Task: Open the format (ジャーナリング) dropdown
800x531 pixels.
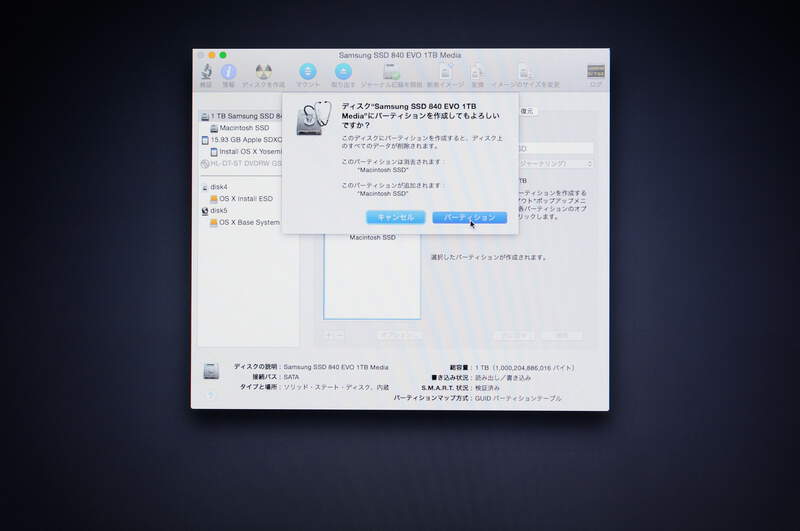Action: [555, 164]
